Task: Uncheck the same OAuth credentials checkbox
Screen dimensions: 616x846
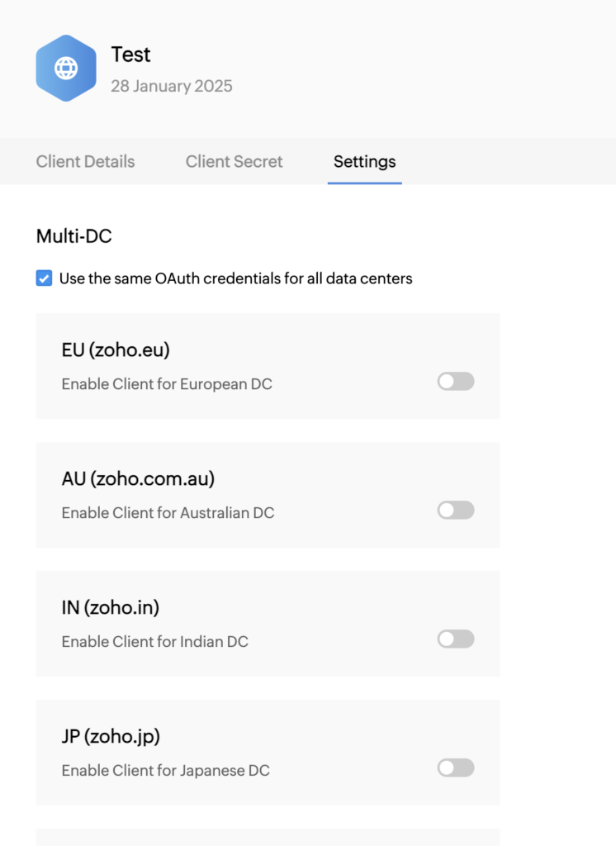Action: [x=45, y=278]
